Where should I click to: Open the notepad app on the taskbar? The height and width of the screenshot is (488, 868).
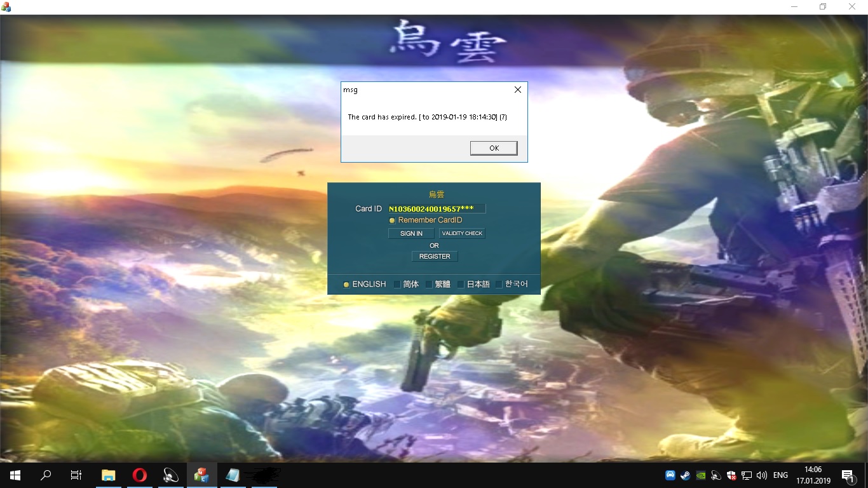click(x=233, y=475)
